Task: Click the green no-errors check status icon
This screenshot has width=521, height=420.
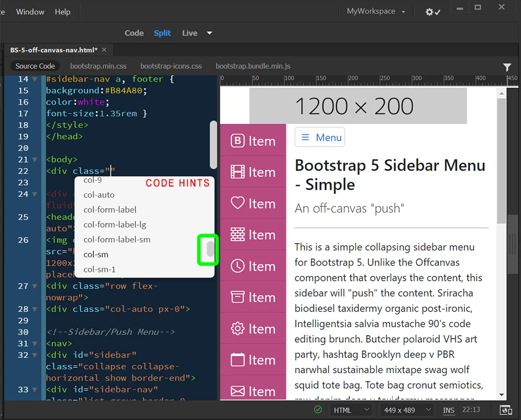Action: 318,410
